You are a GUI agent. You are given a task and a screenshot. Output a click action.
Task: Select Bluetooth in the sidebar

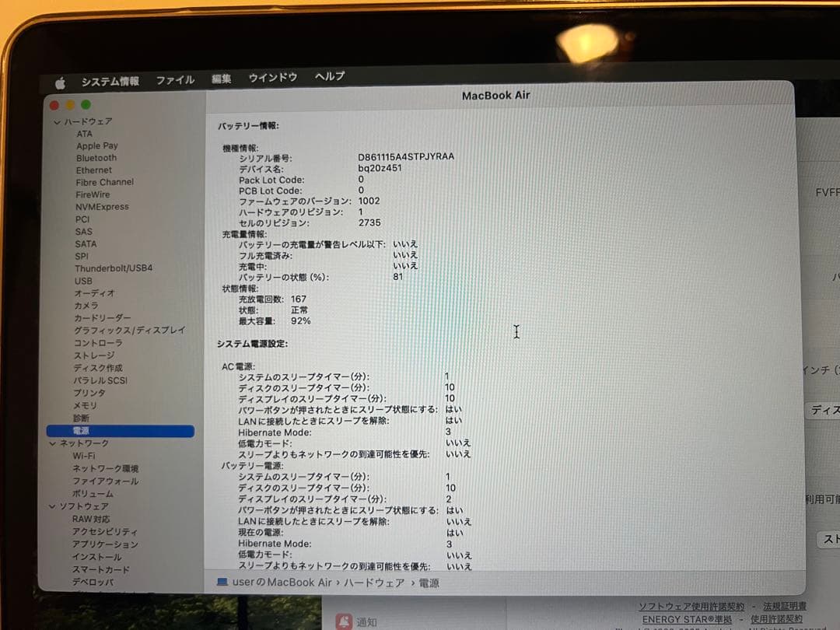[96, 157]
